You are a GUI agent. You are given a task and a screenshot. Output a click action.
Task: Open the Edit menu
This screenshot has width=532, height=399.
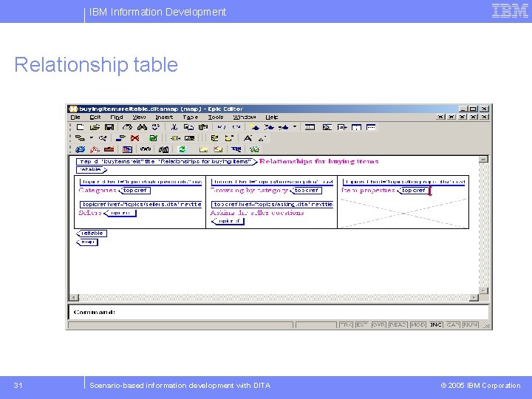[x=95, y=117]
